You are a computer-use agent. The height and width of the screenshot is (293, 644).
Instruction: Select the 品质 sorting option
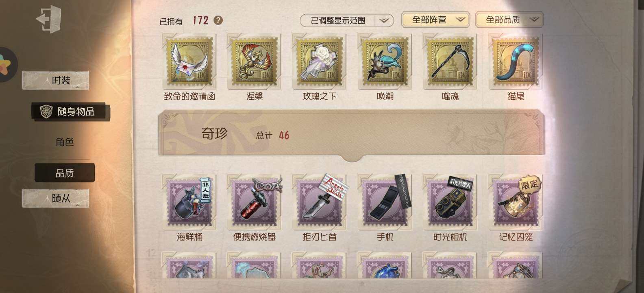tap(65, 173)
